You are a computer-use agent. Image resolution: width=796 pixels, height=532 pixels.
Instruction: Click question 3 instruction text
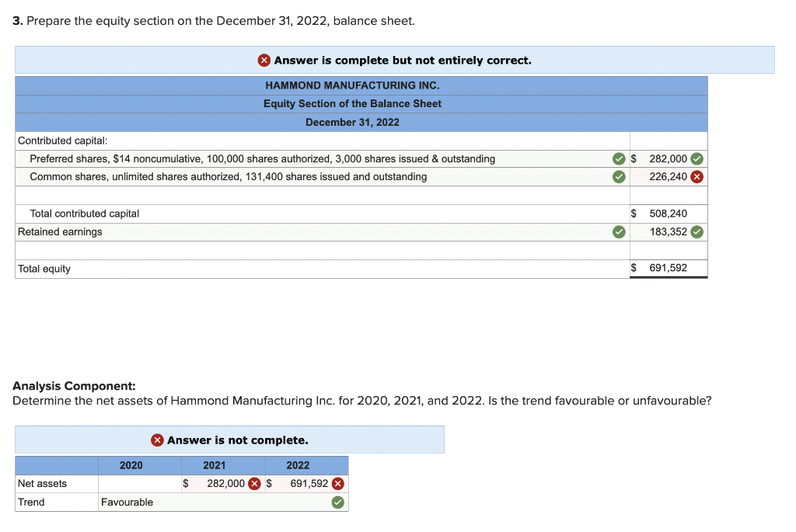pyautogui.click(x=214, y=21)
